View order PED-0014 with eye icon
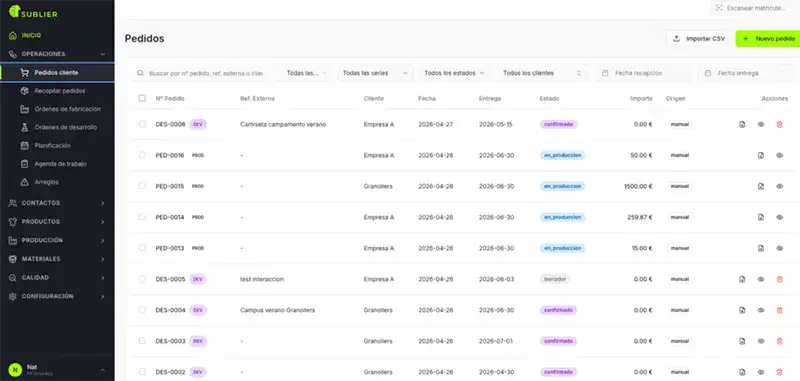Viewport: 800px width, 381px height. coord(779,217)
